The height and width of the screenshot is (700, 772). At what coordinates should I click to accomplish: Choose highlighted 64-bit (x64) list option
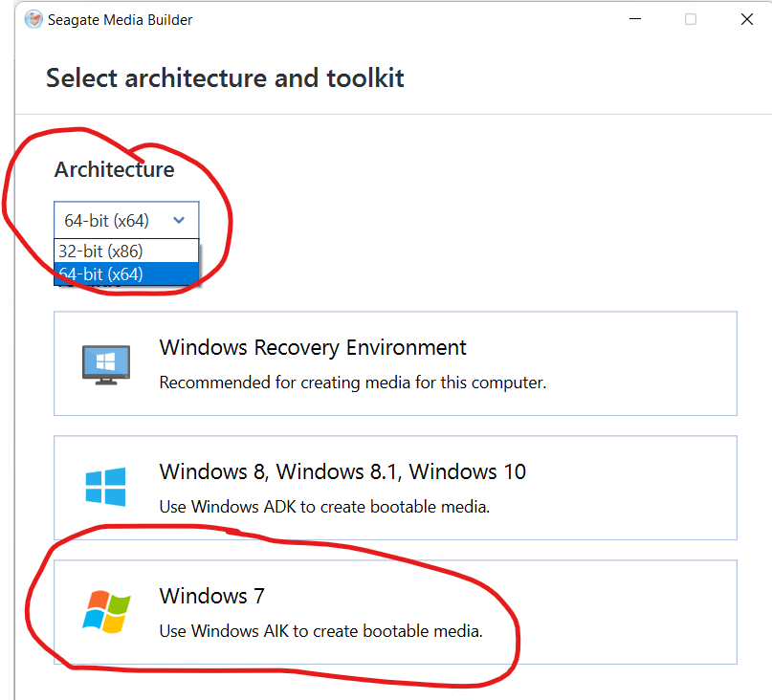126,273
